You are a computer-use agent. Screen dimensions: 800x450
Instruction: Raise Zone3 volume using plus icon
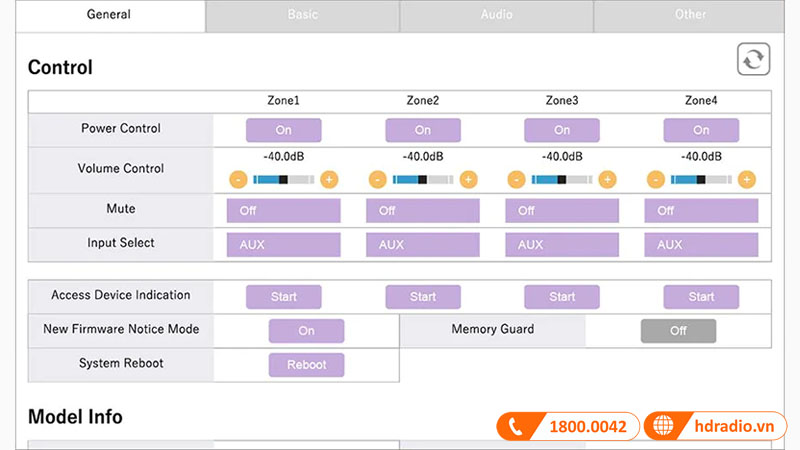pos(608,180)
